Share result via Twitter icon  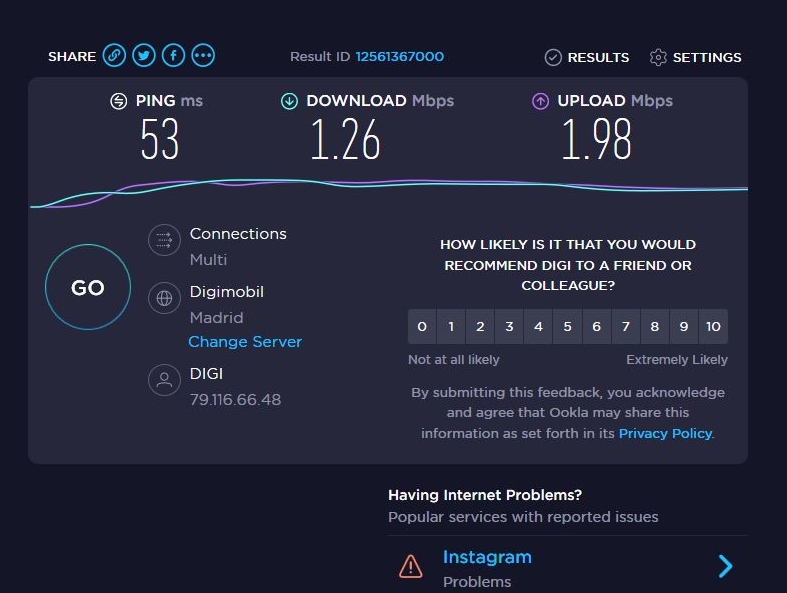click(144, 56)
